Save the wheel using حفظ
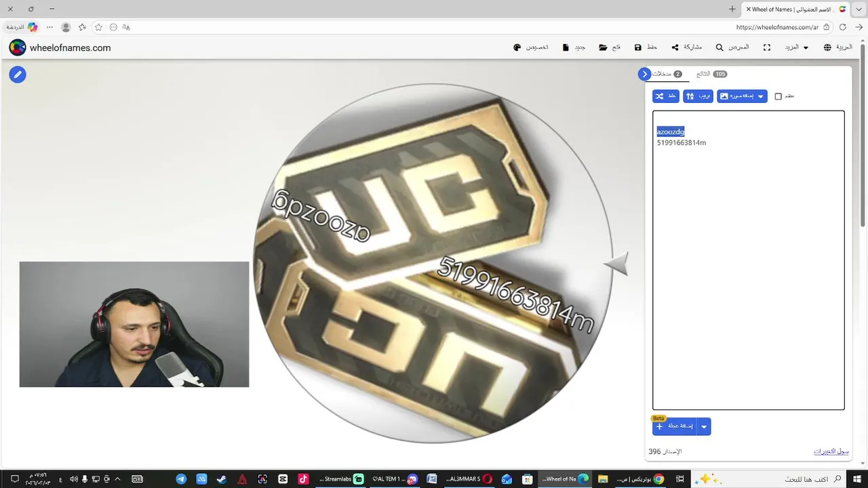 tap(646, 47)
